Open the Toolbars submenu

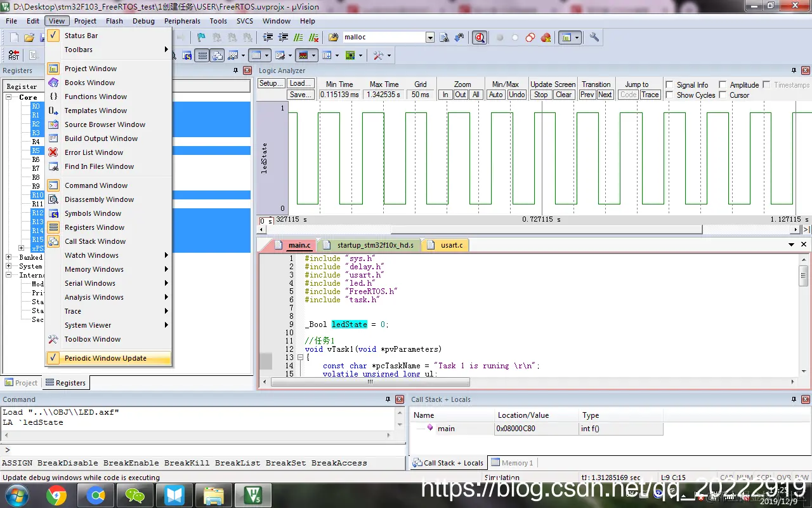point(108,50)
